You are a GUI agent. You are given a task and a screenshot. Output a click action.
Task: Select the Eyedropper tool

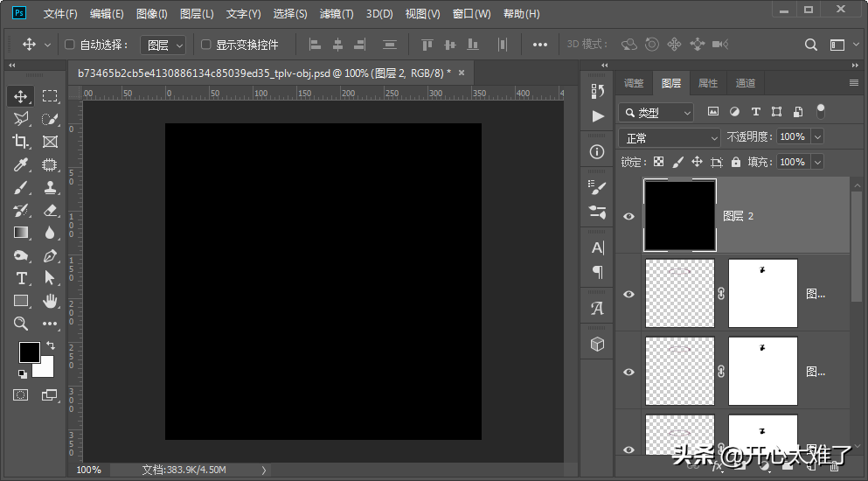click(x=20, y=164)
